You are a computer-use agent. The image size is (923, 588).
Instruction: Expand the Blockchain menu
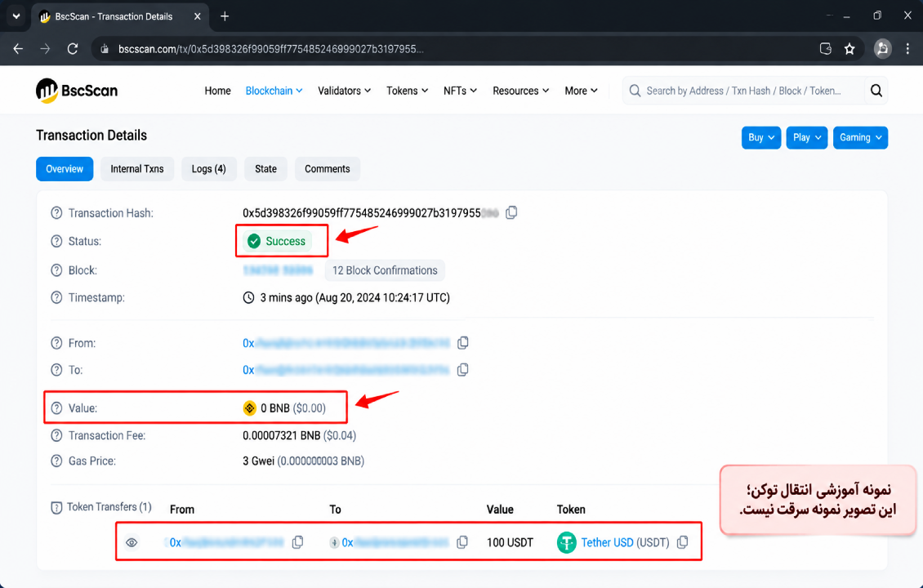[274, 91]
